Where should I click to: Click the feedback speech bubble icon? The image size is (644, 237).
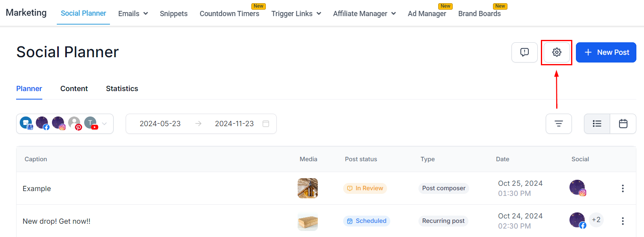click(x=524, y=52)
